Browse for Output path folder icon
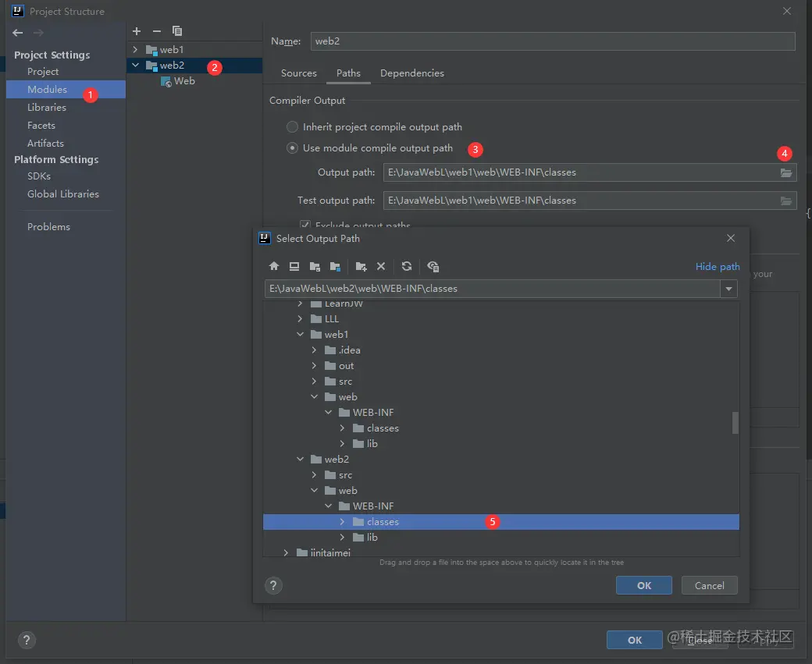This screenshot has height=664, width=812. click(x=786, y=172)
